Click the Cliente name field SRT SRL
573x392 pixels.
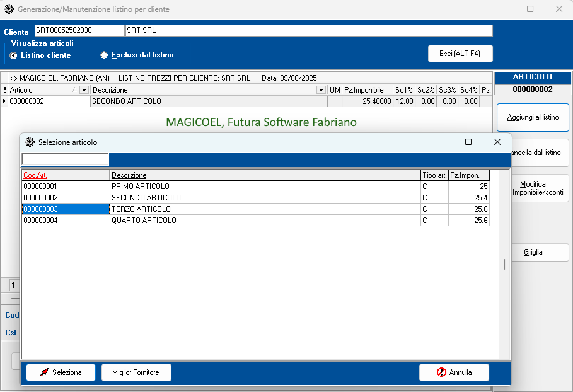(x=309, y=30)
